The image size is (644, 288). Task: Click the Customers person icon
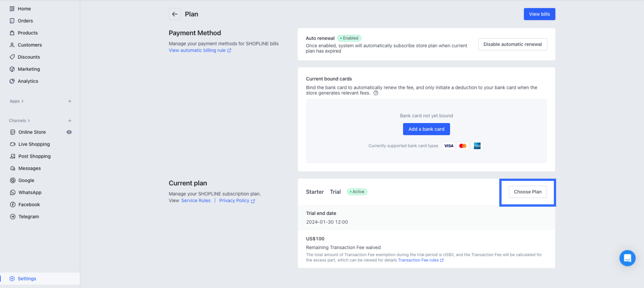point(12,45)
